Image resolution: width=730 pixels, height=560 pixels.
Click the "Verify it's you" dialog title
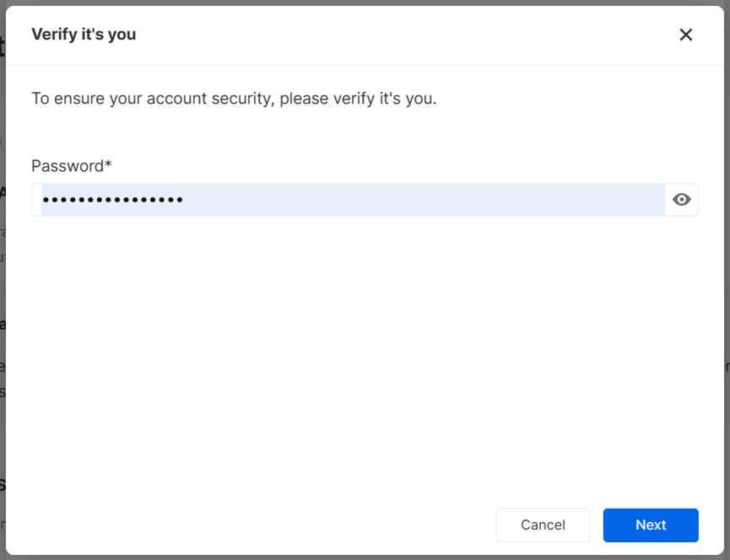click(x=84, y=35)
